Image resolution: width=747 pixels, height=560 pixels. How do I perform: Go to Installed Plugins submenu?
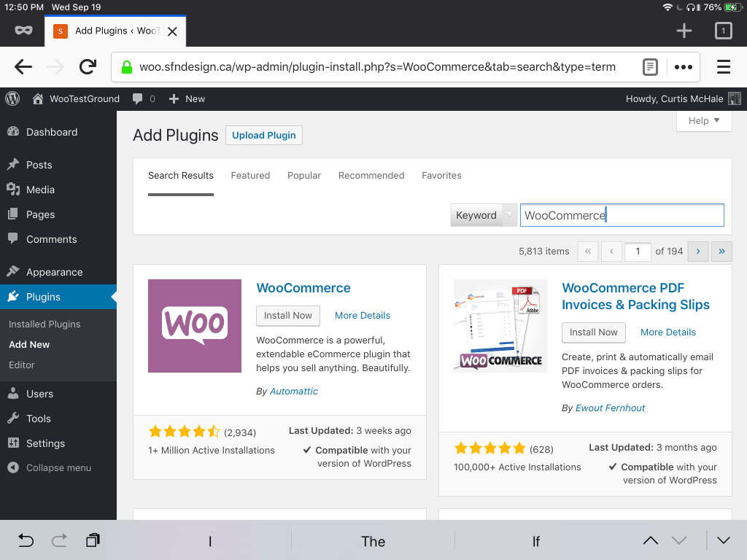(44, 324)
